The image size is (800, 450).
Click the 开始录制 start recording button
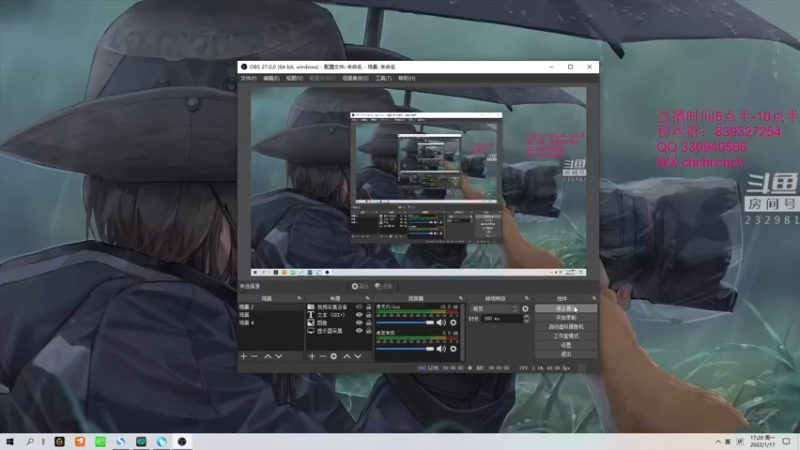(x=566, y=317)
